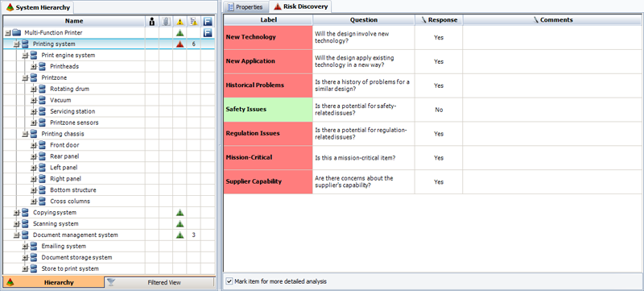Image resolution: width=644 pixels, height=291 pixels.
Task: Collapse the Printzone node
Action: pyautogui.click(x=25, y=77)
